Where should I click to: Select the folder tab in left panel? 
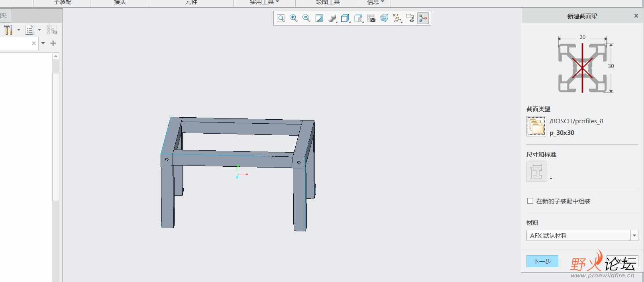[5, 16]
